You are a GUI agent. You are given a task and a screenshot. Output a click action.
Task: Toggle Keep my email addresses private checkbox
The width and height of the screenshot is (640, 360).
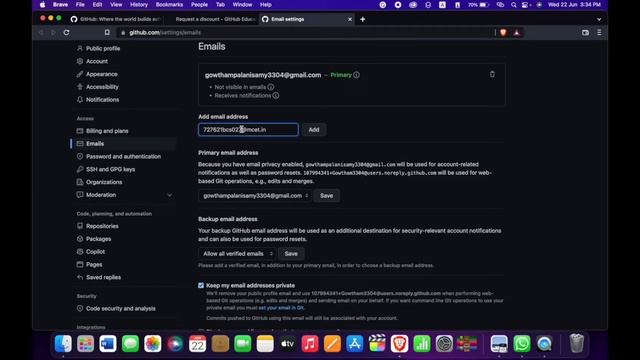tap(201, 285)
